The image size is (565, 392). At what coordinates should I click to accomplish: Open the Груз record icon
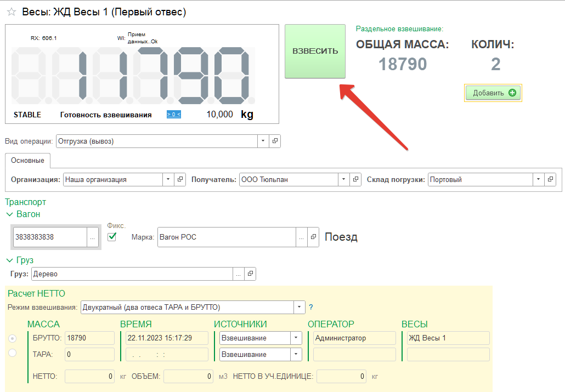tap(250, 274)
